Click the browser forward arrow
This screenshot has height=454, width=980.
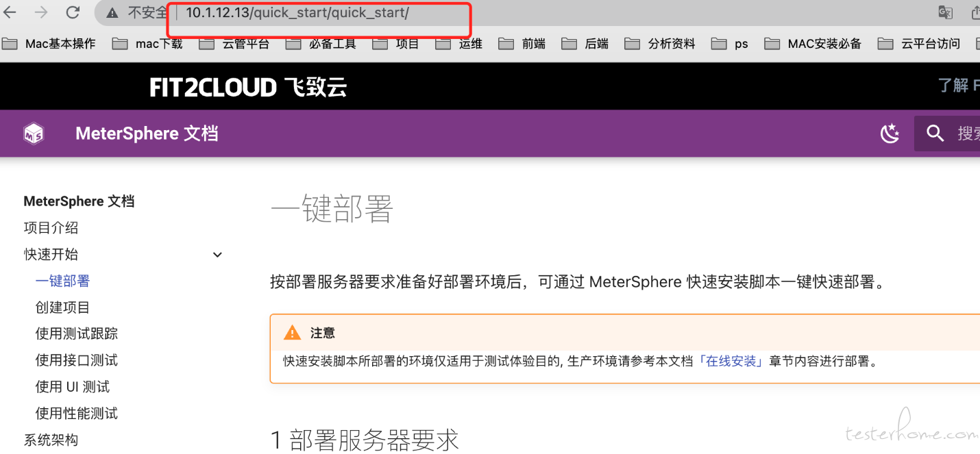pyautogui.click(x=41, y=12)
